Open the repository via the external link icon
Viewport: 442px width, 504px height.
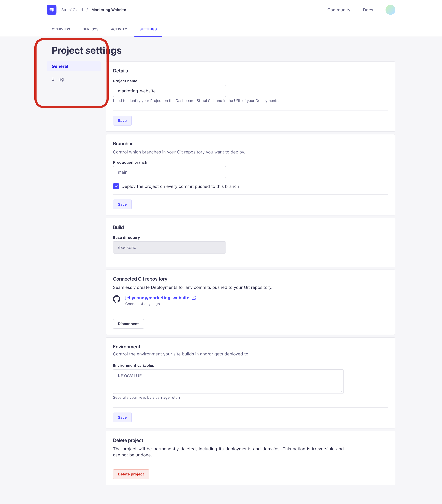[x=194, y=298]
